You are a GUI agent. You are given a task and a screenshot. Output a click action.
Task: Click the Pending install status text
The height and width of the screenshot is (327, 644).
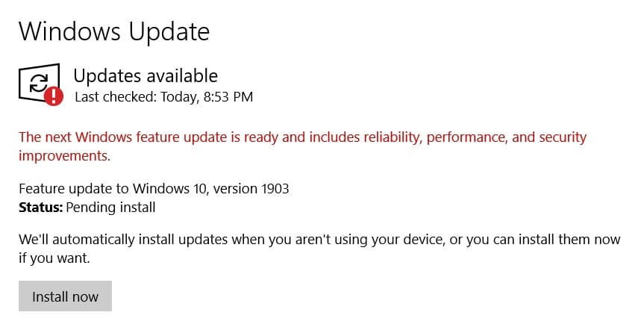110,207
